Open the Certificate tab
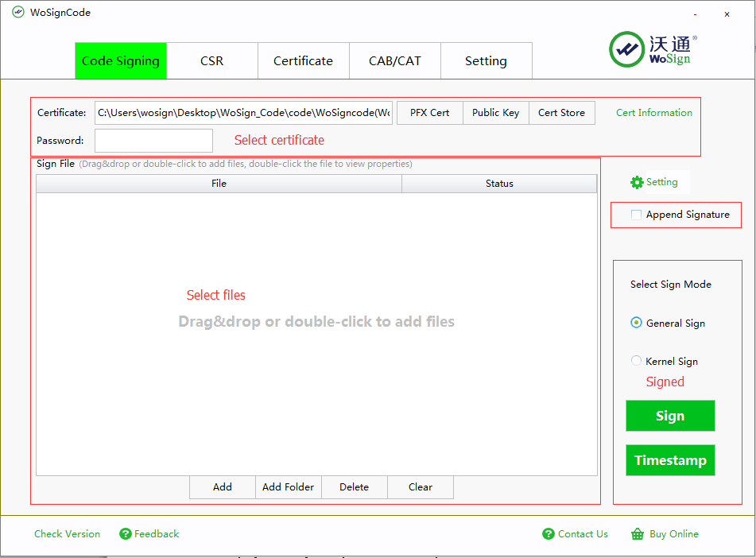The height and width of the screenshot is (558, 756). coord(303,61)
